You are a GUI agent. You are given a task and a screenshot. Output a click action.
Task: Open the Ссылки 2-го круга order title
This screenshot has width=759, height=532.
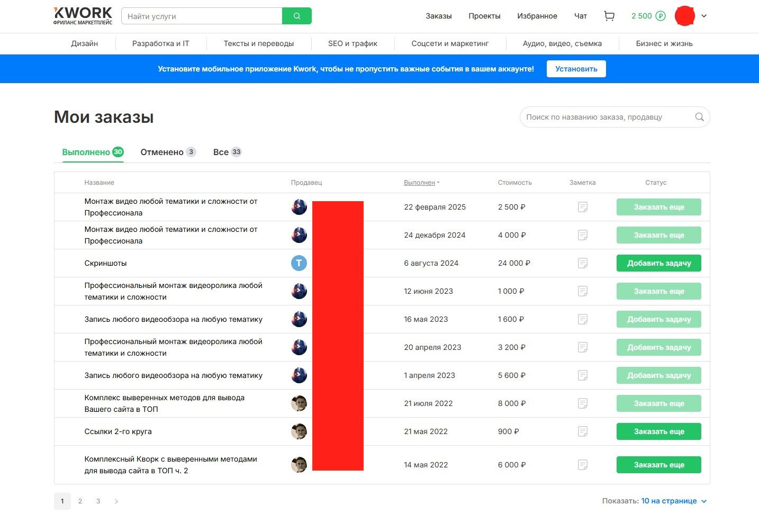[118, 431]
